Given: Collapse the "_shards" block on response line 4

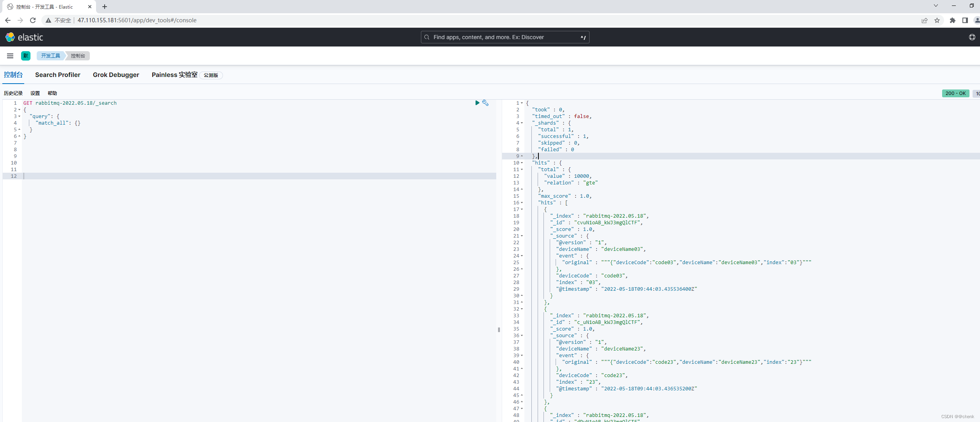Looking at the screenshot, I should click(x=522, y=123).
